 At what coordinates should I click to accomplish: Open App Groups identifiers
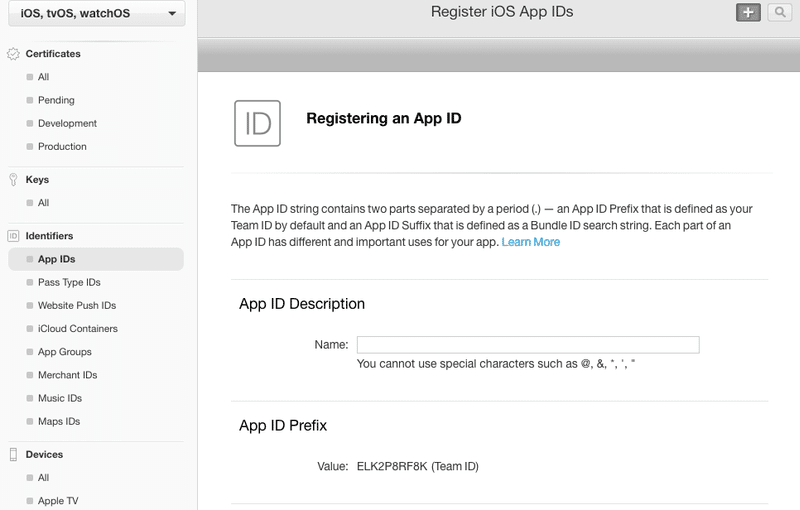point(65,352)
